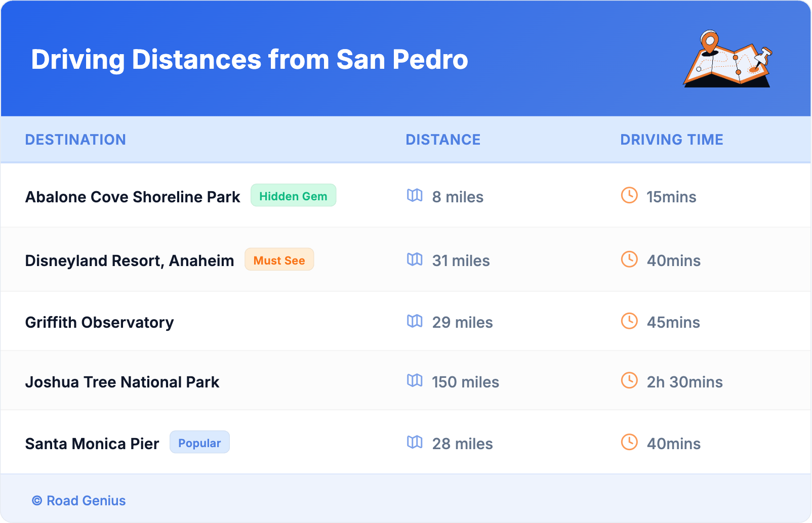Image resolution: width=812 pixels, height=523 pixels.
Task: Click the Driving Distances from San Pedro title
Action: [x=249, y=60]
